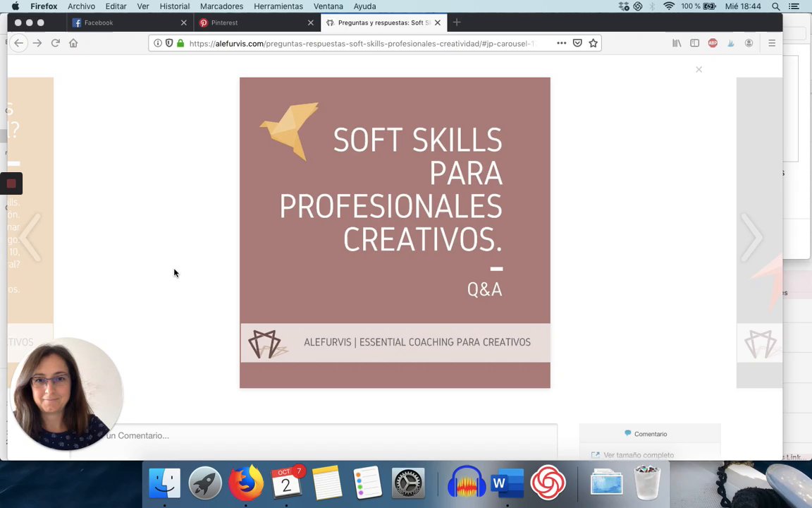This screenshot has width=812, height=508.
Task: Switch to the Pinterest tab
Action: (256, 23)
